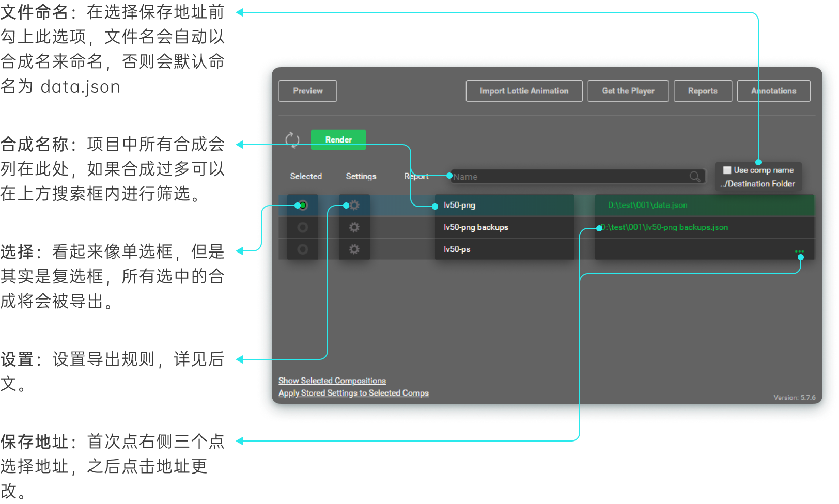The width and height of the screenshot is (839, 504).
Task: Open the Annotations section
Action: [773, 91]
